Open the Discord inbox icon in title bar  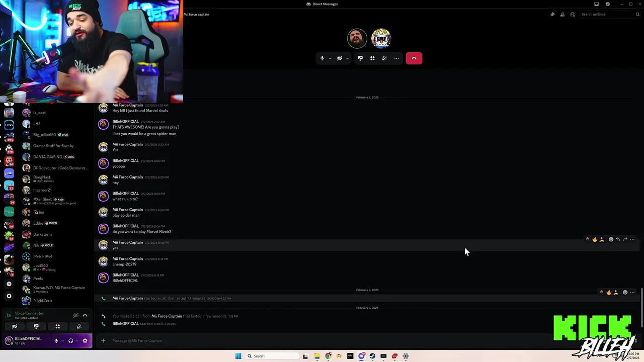[597, 4]
